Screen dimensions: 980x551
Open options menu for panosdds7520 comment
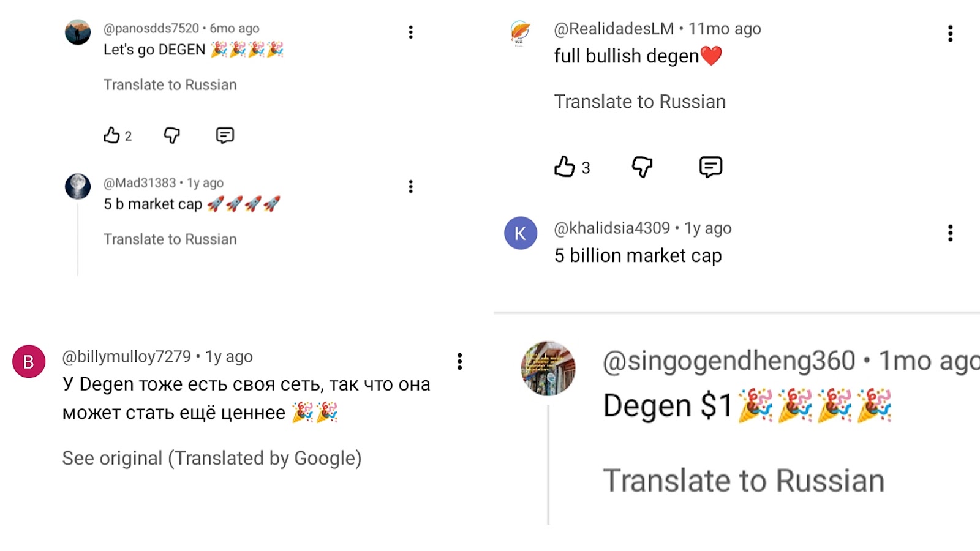pyautogui.click(x=410, y=32)
